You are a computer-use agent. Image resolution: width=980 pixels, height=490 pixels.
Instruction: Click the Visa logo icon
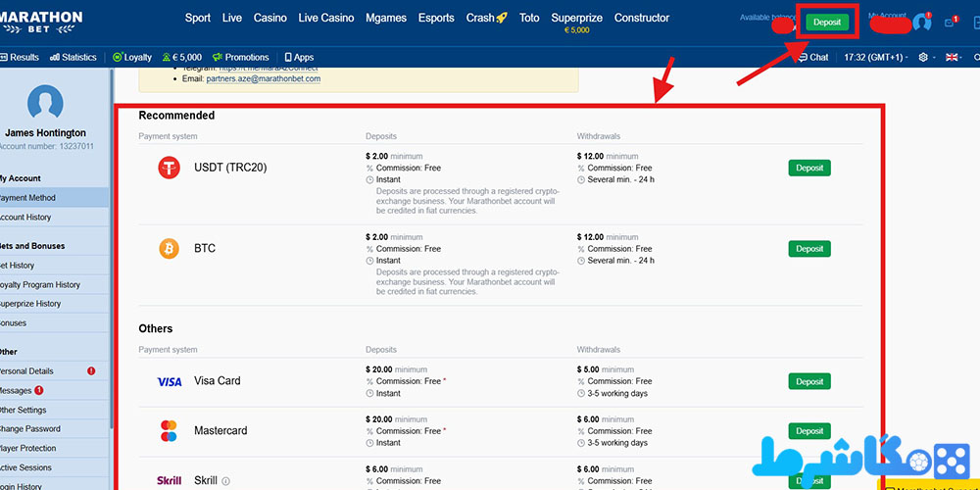[x=169, y=381]
